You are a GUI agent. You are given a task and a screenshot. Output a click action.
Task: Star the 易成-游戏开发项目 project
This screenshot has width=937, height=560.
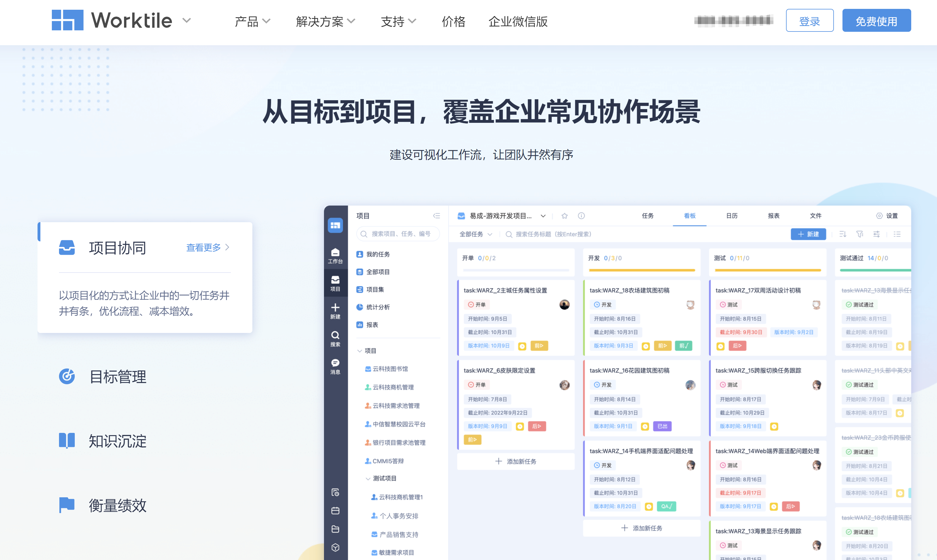tap(564, 216)
